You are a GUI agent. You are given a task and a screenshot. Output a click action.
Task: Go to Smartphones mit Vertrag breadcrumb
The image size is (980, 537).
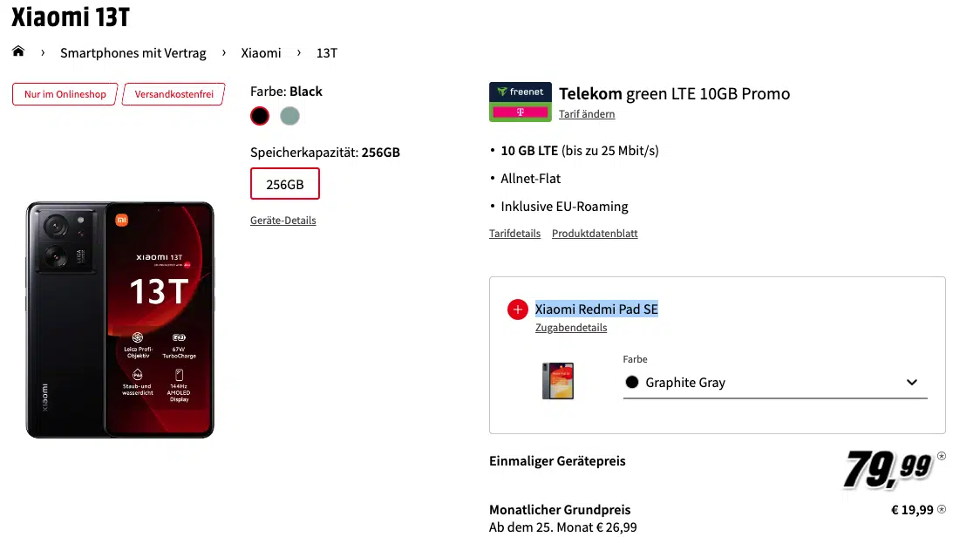tap(133, 53)
